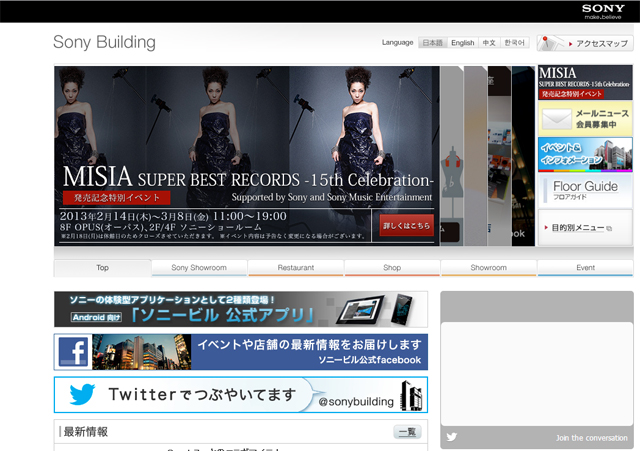Open the イベント&インフォメーション banner
This screenshot has height=451, width=640.
point(585,155)
